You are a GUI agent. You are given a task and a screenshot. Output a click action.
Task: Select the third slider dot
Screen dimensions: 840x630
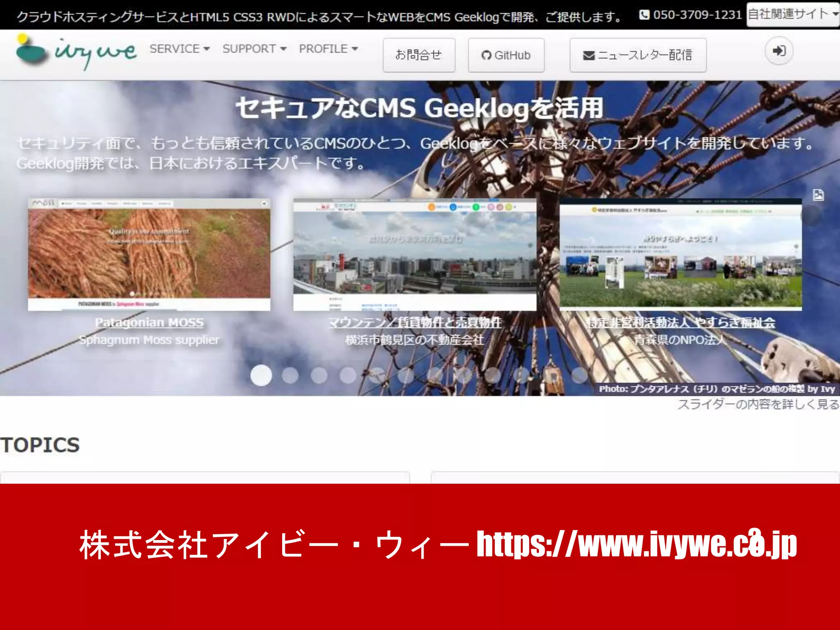[319, 375]
